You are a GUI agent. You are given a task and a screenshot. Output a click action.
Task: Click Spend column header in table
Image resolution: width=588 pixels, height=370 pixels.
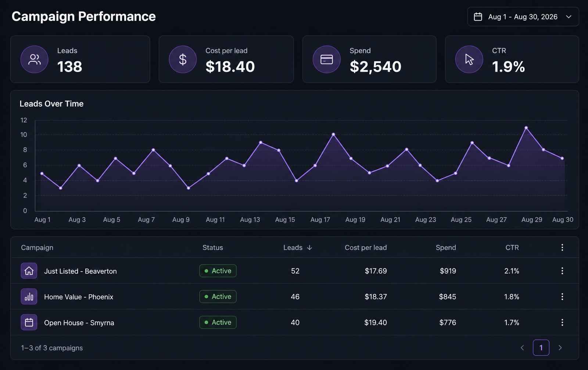(x=446, y=247)
